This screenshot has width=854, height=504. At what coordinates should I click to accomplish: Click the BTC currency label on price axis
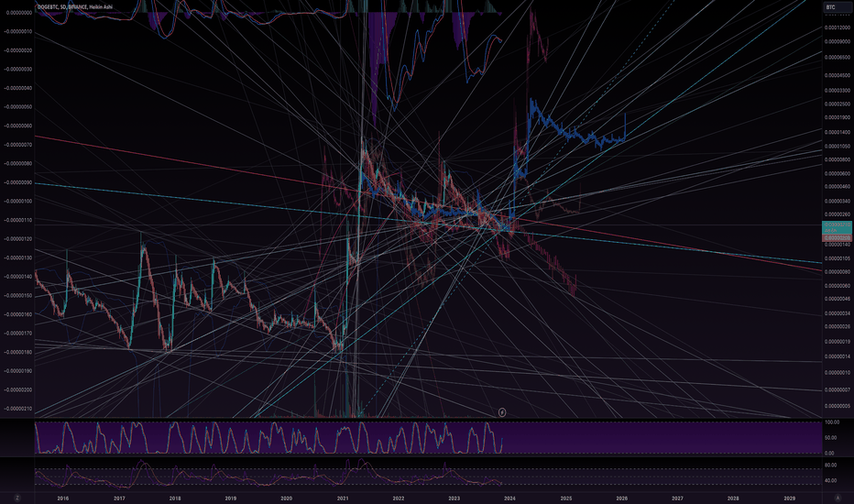click(838, 7)
